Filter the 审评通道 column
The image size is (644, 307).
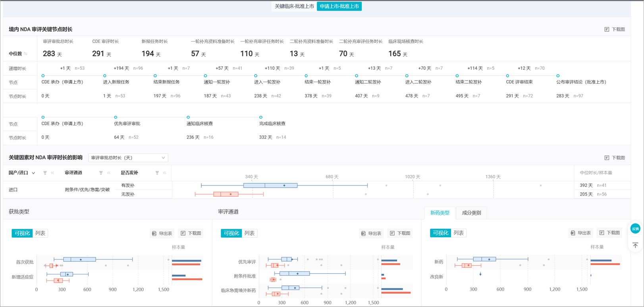[x=101, y=173]
